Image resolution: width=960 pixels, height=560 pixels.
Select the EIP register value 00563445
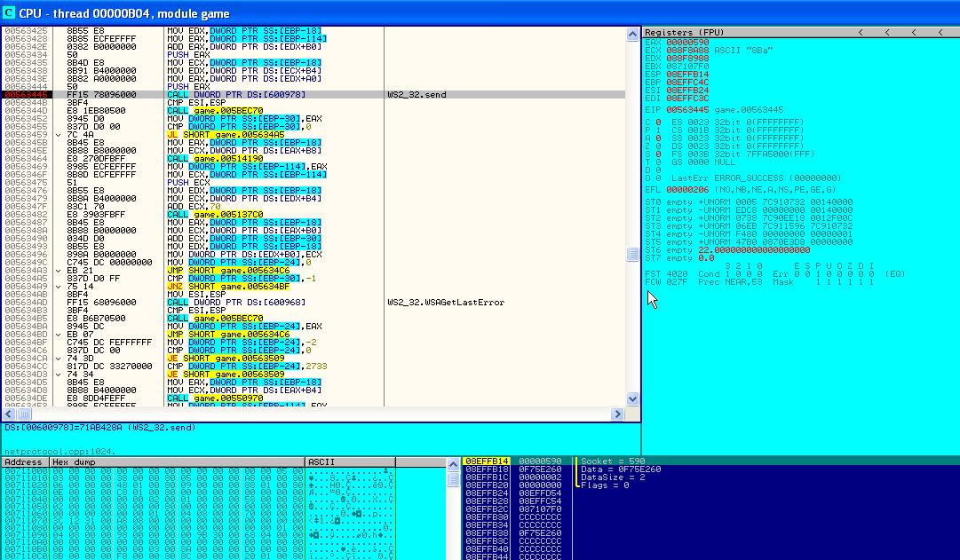coord(687,109)
